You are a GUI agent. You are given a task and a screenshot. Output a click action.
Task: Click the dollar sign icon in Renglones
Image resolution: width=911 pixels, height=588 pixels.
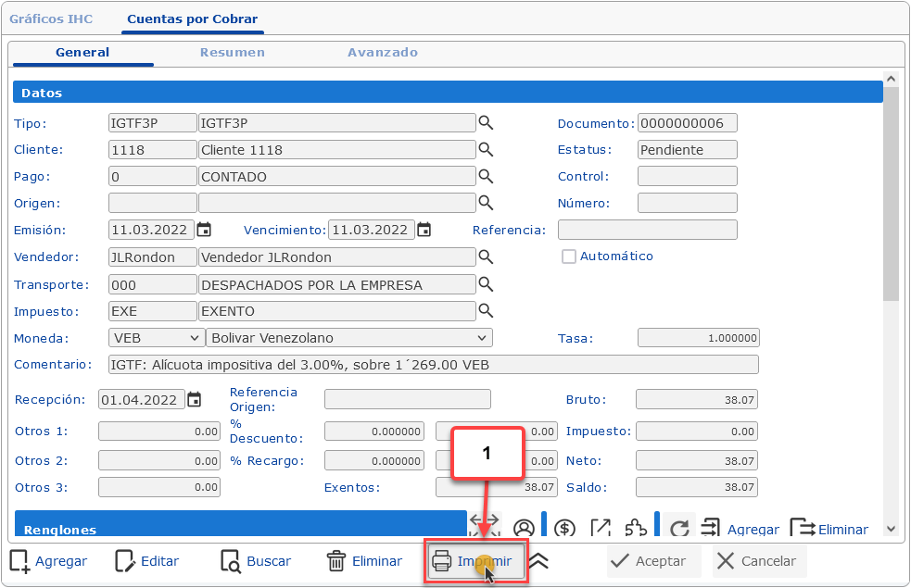pos(564,529)
